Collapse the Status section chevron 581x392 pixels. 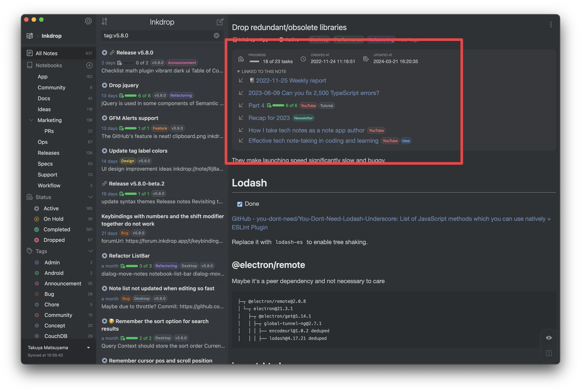90,197
